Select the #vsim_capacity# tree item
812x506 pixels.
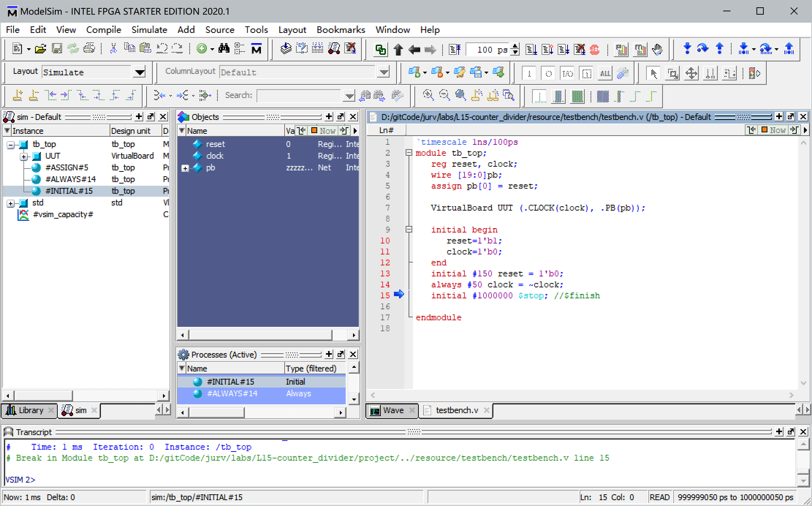(63, 214)
